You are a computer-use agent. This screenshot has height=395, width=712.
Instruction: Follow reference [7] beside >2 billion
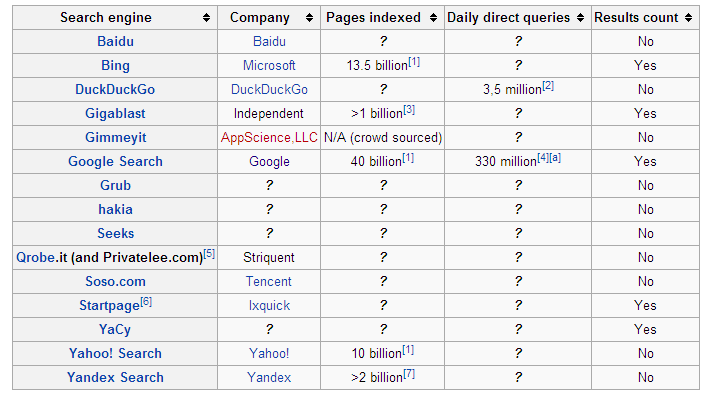[409, 374]
